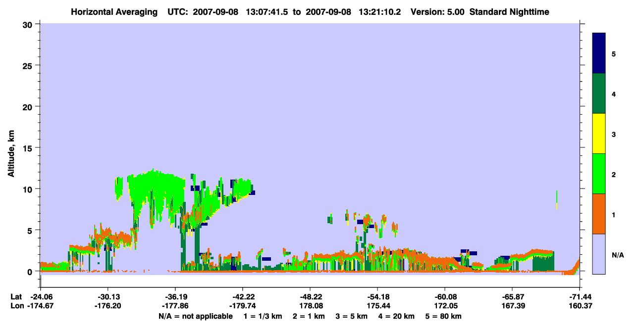
Task: Click the isolated thin feature near 9 km at right
Action: pyautogui.click(x=557, y=199)
